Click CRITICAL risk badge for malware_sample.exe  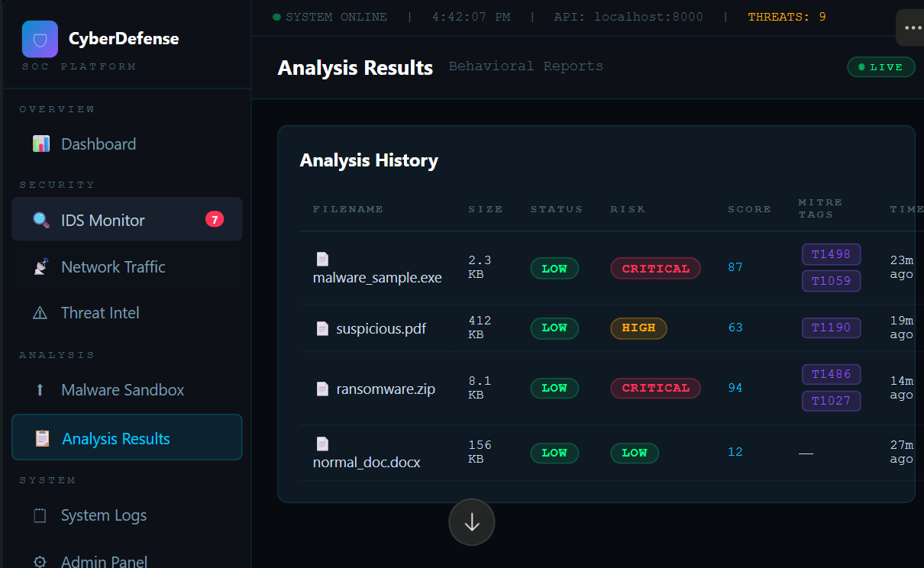click(655, 269)
